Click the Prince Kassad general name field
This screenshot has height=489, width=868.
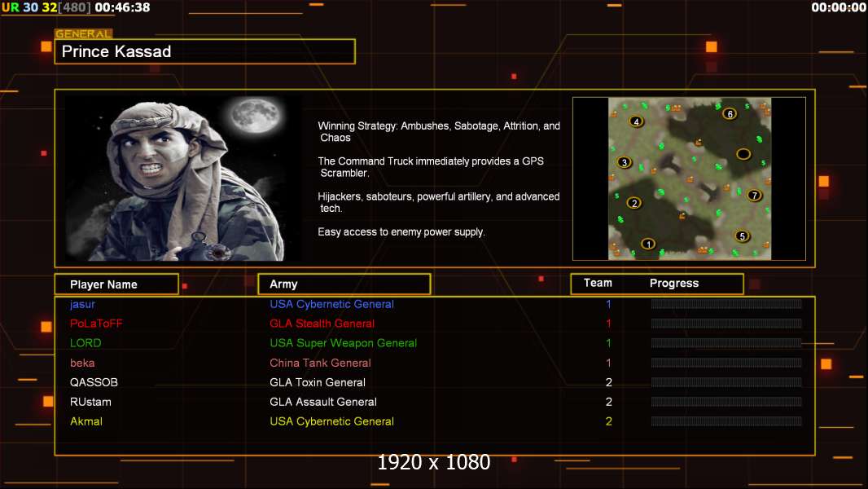(x=205, y=51)
